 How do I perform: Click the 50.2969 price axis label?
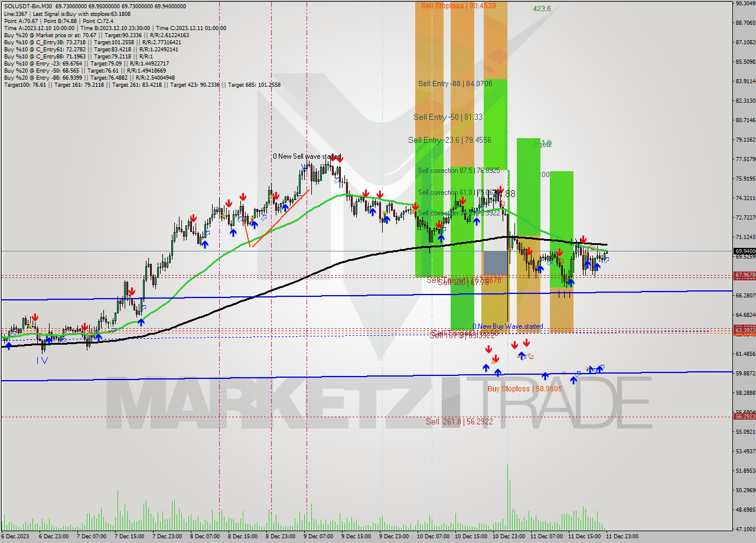745,490
